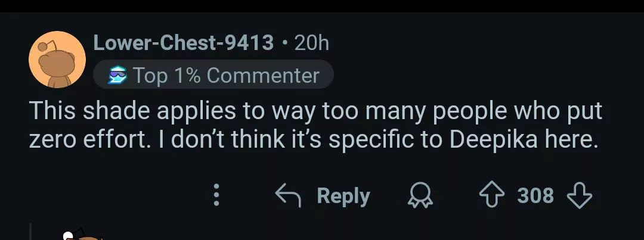Tap the black bar above the comment
Screen dimensions: 644x240
322,6
